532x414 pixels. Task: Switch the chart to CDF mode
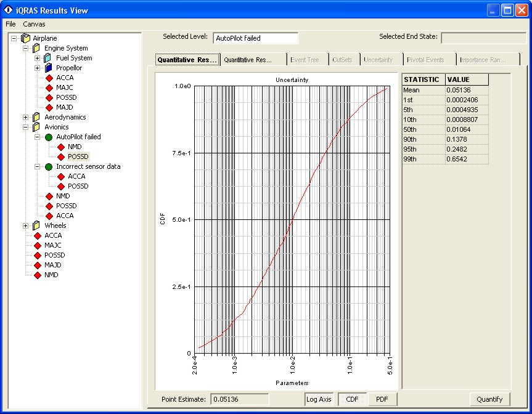352,399
